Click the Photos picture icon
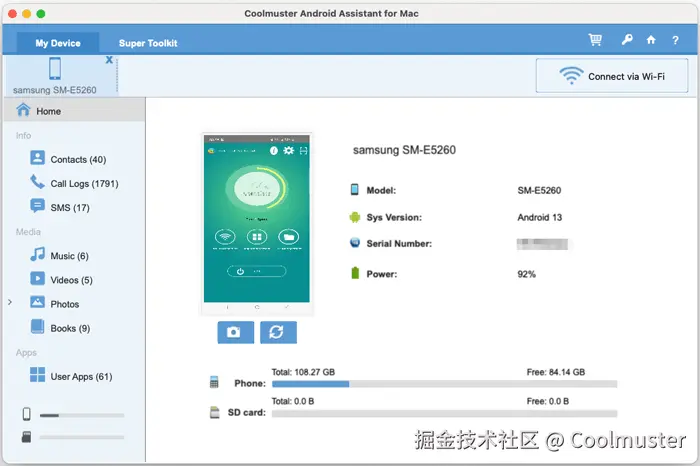 pos(38,302)
